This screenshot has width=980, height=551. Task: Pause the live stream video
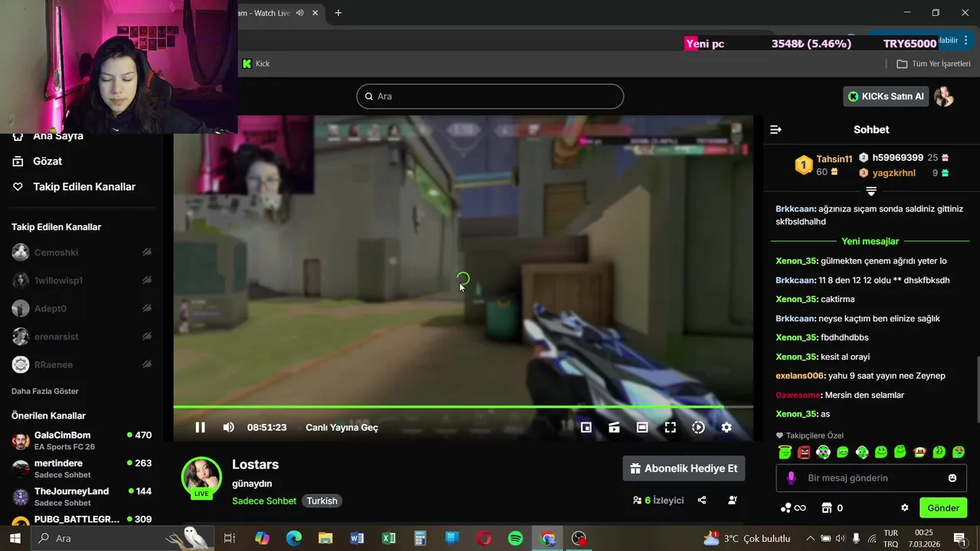click(x=200, y=428)
